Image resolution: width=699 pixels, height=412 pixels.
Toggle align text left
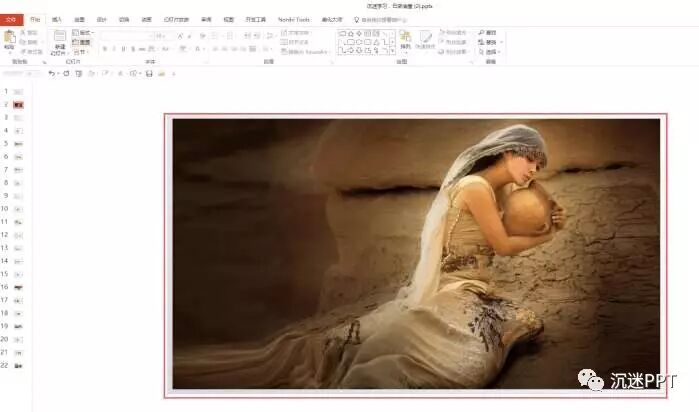coord(215,49)
